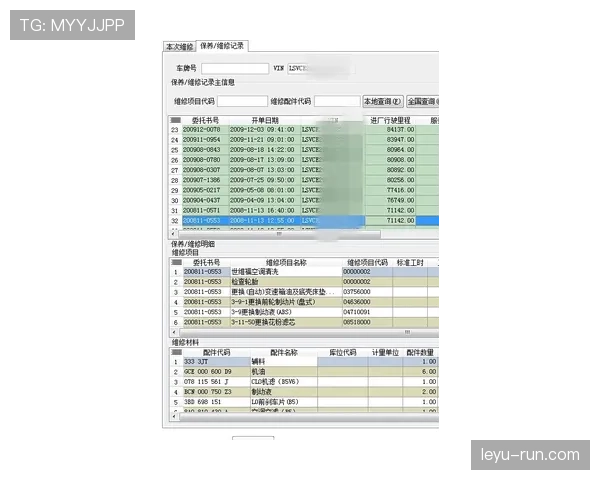The height and width of the screenshot is (480, 600).
Task: Click the part name CLO机滤 (BSV6)
Action: (x=284, y=382)
